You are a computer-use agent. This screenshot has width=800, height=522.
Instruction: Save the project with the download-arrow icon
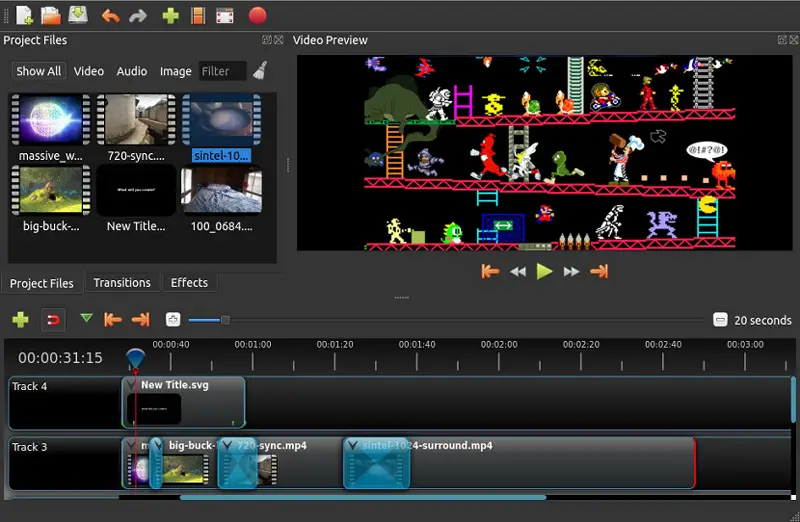coord(78,15)
